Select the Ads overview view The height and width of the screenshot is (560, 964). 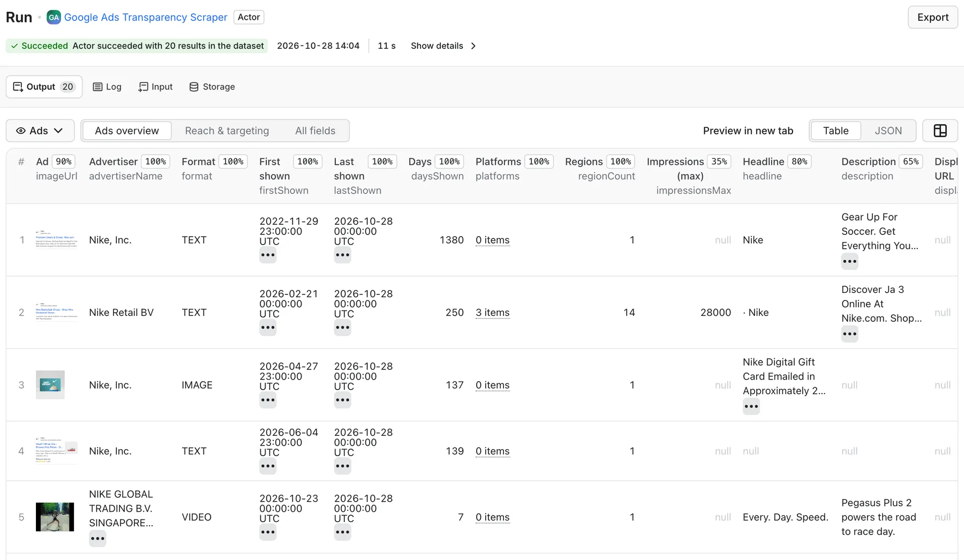127,131
